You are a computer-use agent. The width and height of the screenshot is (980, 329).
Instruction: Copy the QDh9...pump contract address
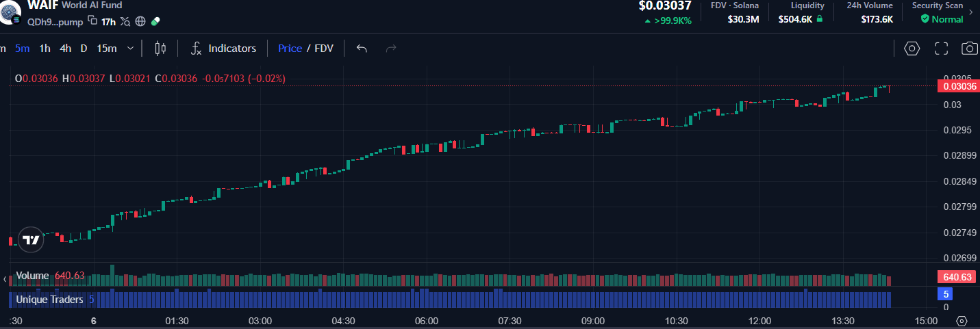tap(92, 21)
